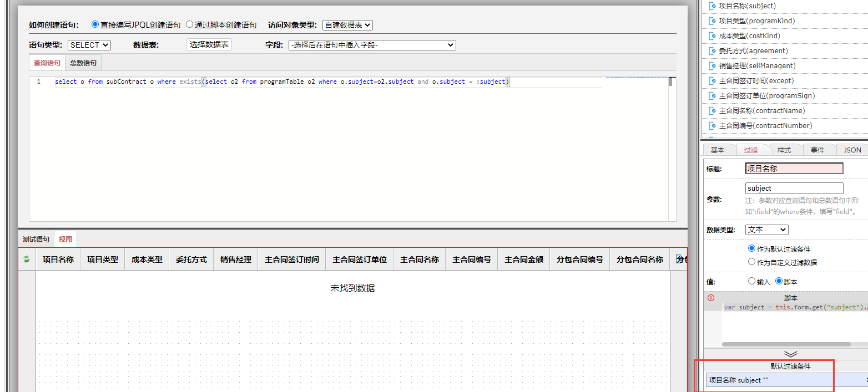Click the 销售经理(sellManagent) field icon
Image resolution: width=868 pixels, height=392 pixels.
(x=712, y=65)
